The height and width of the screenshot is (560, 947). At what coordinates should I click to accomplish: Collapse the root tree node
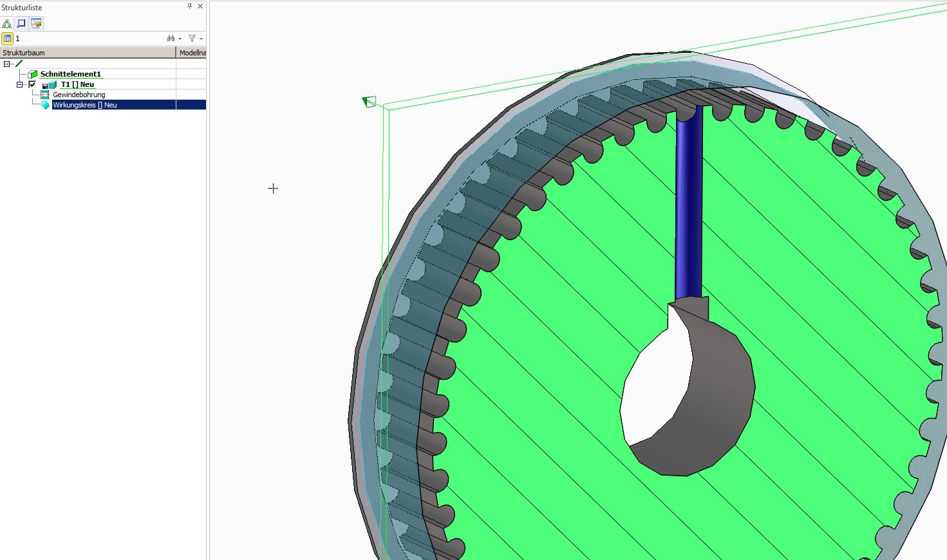pos(6,64)
